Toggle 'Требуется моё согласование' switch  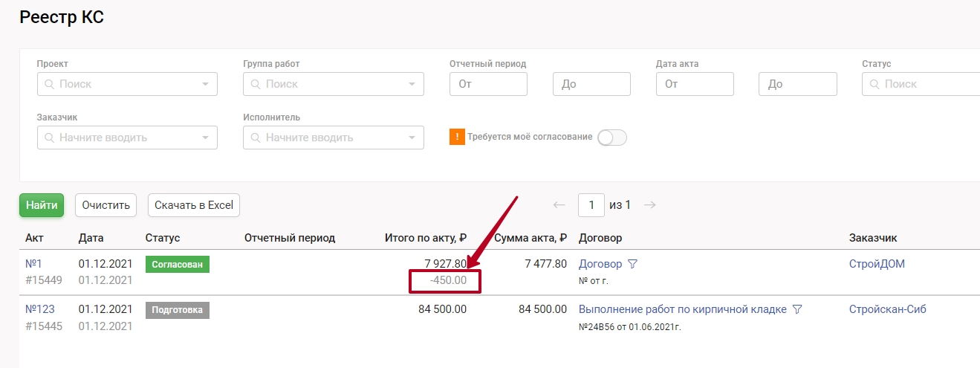612,138
